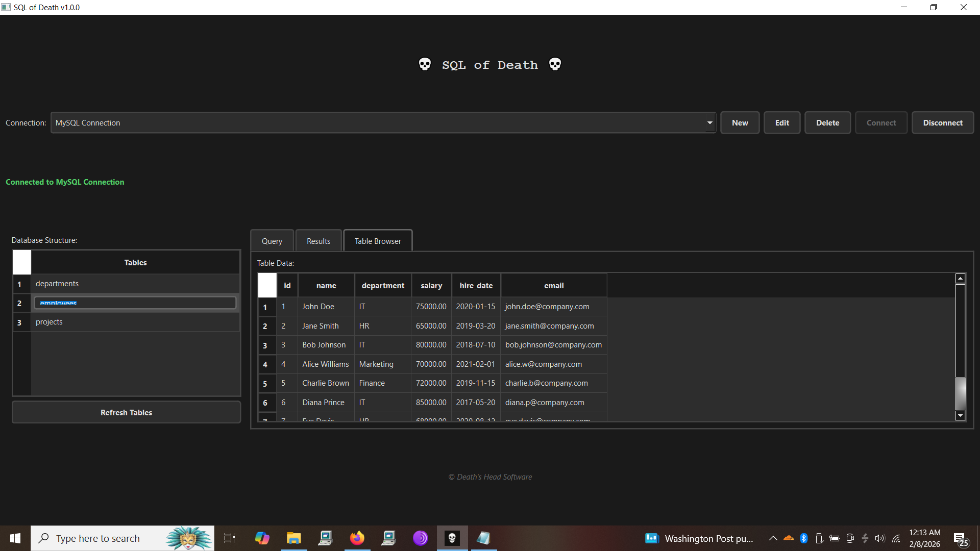Open the notification center icon
The image size is (980, 551).
click(961, 539)
